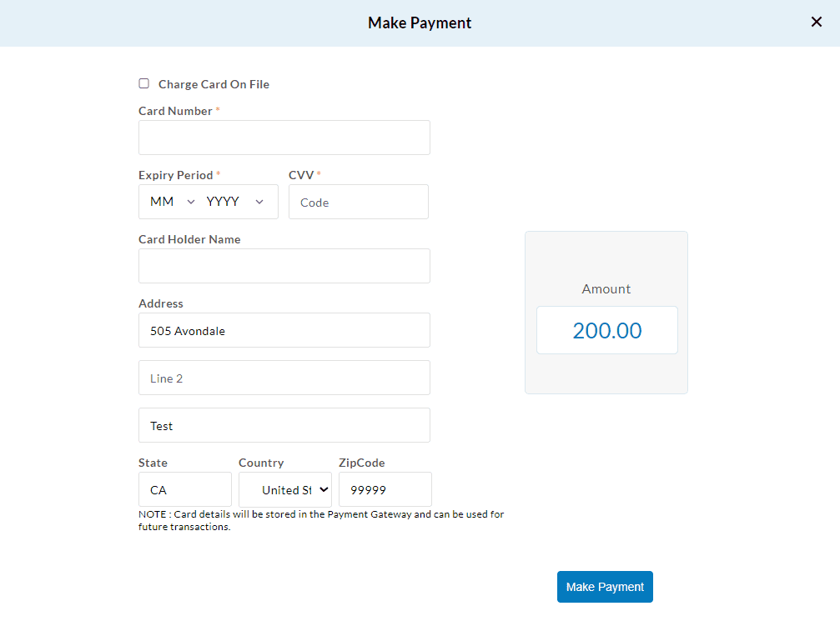Image resolution: width=840 pixels, height=626 pixels.
Task: Select the Card Holder Name field
Action: [x=284, y=265]
